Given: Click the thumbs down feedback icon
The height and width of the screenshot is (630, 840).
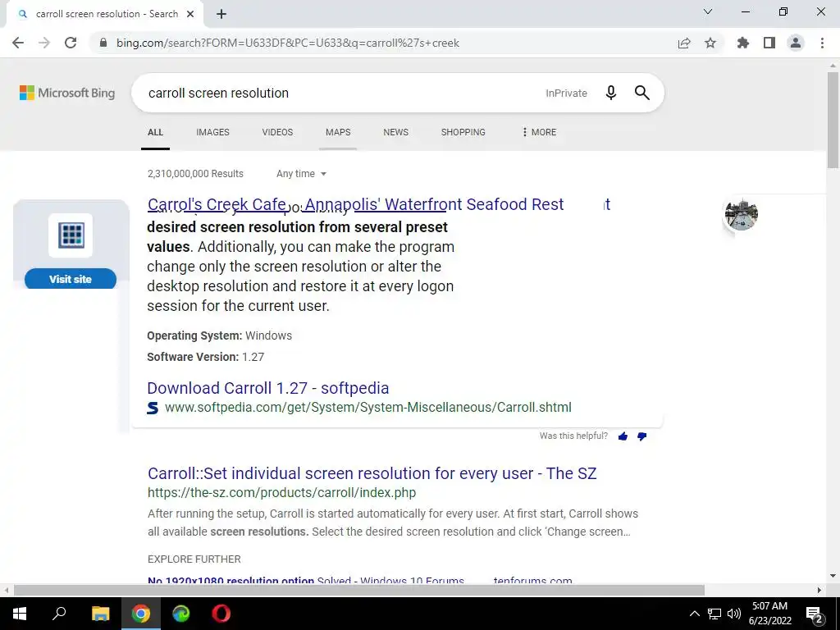Looking at the screenshot, I should 641,436.
